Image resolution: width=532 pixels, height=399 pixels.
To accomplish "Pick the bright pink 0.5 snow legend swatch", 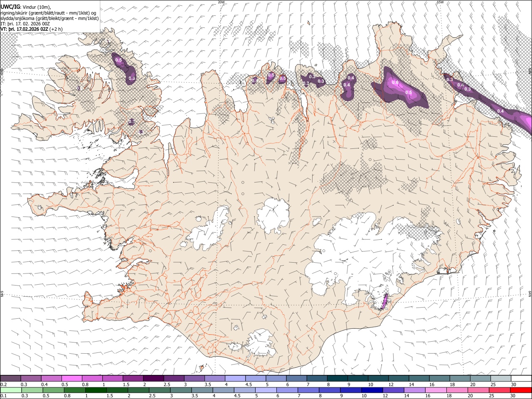I will click(x=71, y=378).
